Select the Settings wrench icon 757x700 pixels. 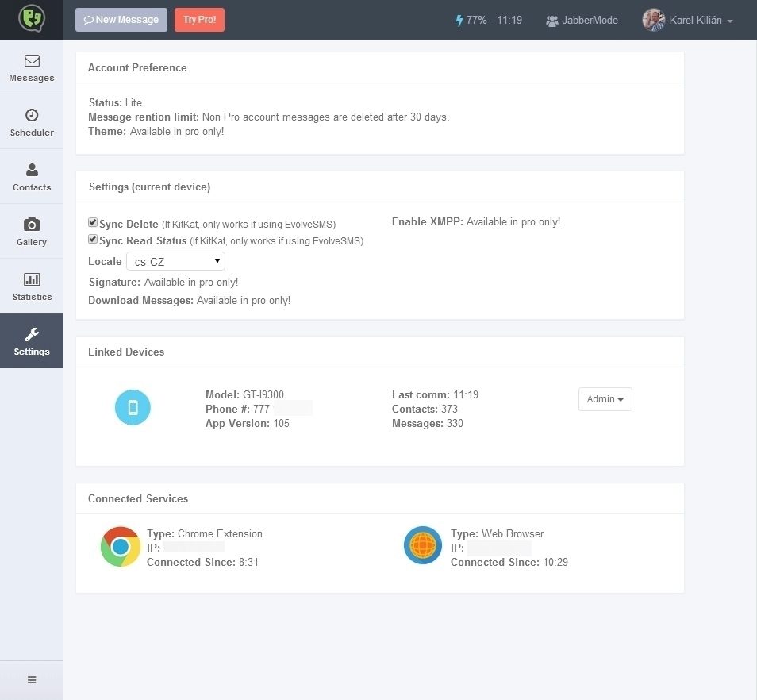point(32,334)
